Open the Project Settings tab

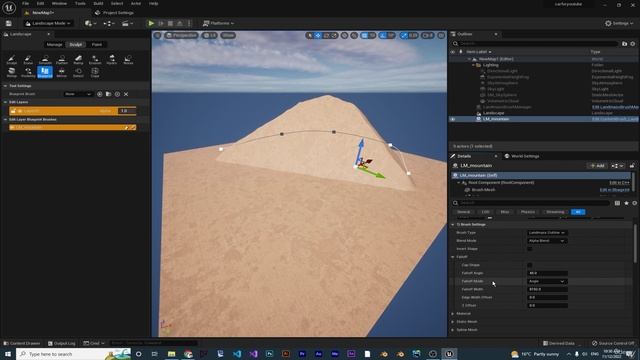[x=114, y=13]
